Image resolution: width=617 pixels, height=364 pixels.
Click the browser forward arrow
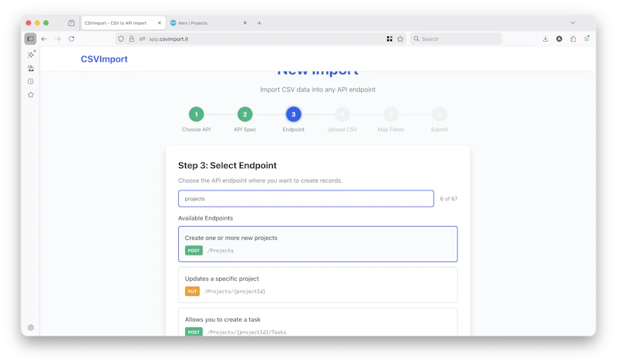(58, 39)
